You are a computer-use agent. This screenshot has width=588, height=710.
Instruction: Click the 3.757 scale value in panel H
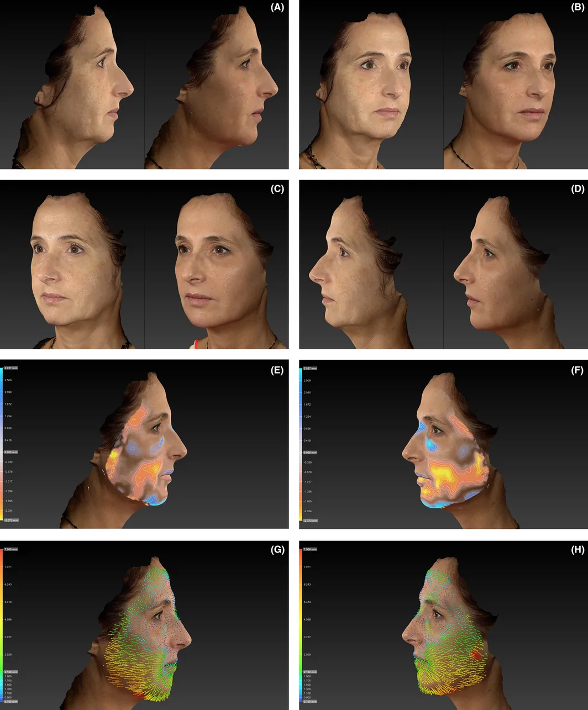click(x=307, y=637)
